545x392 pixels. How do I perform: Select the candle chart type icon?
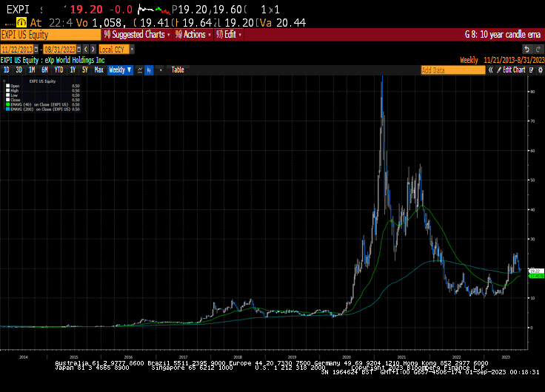[x=149, y=70]
